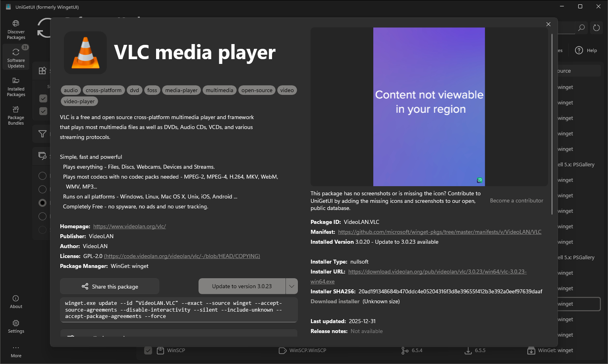Viewport: 608px width, 364px height.
Task: Open the More menu in the sidebar
Action: coord(16,351)
